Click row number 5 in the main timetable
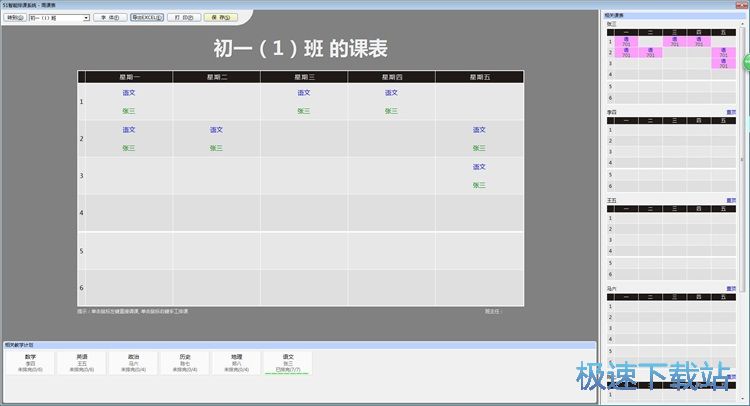The image size is (750, 406). tap(81, 251)
